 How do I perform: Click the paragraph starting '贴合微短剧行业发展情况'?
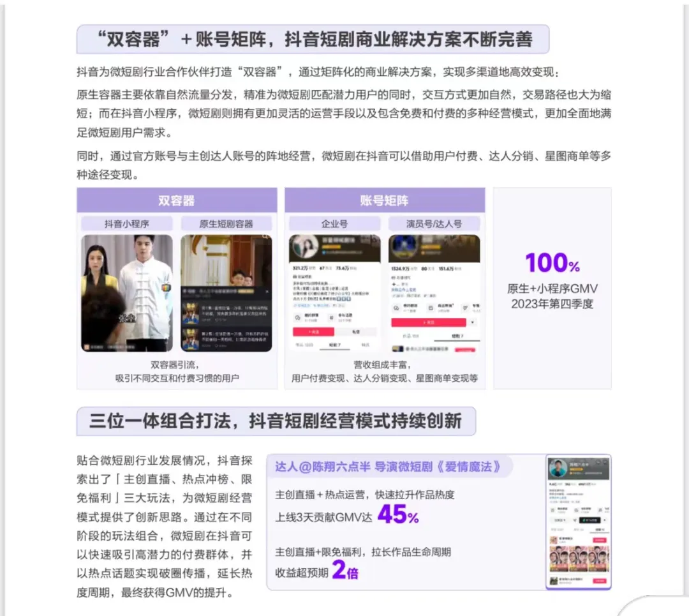point(165,526)
